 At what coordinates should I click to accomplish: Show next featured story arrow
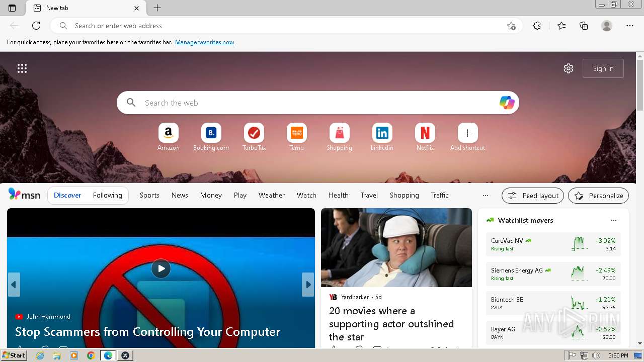[308, 285]
